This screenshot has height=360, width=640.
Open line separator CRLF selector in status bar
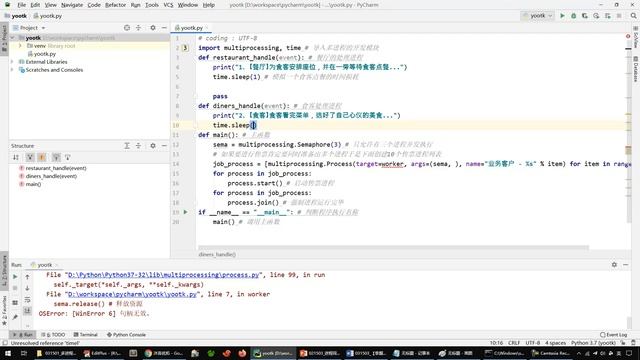tap(514, 343)
